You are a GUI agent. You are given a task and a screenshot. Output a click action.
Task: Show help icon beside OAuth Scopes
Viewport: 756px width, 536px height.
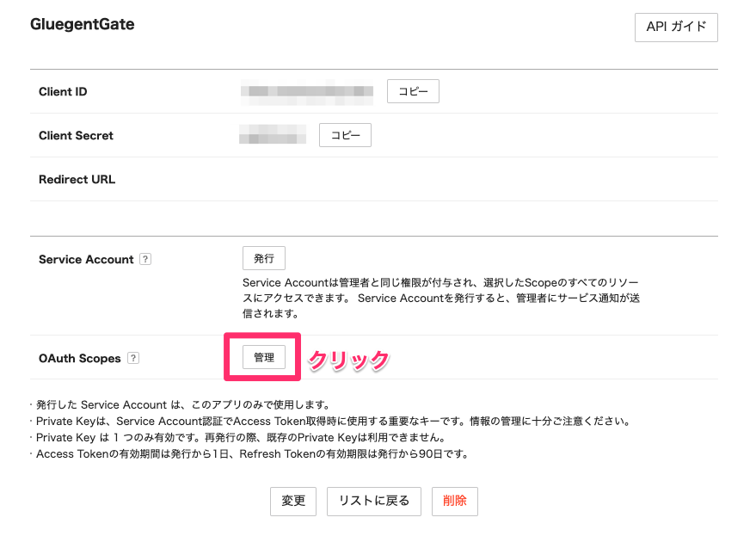(133, 358)
